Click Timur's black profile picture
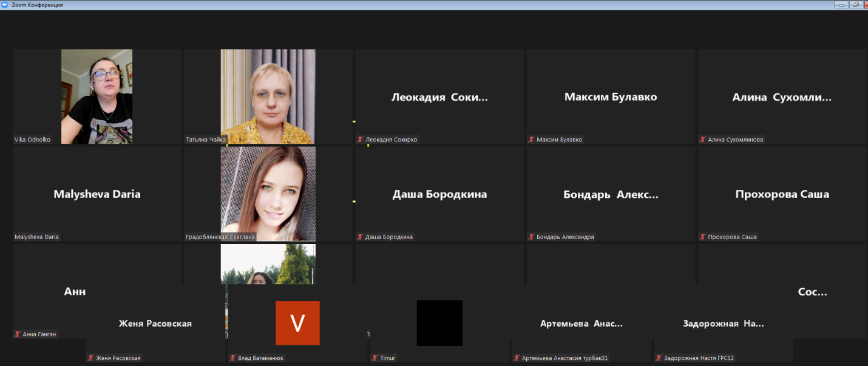868x366 pixels. (x=439, y=323)
